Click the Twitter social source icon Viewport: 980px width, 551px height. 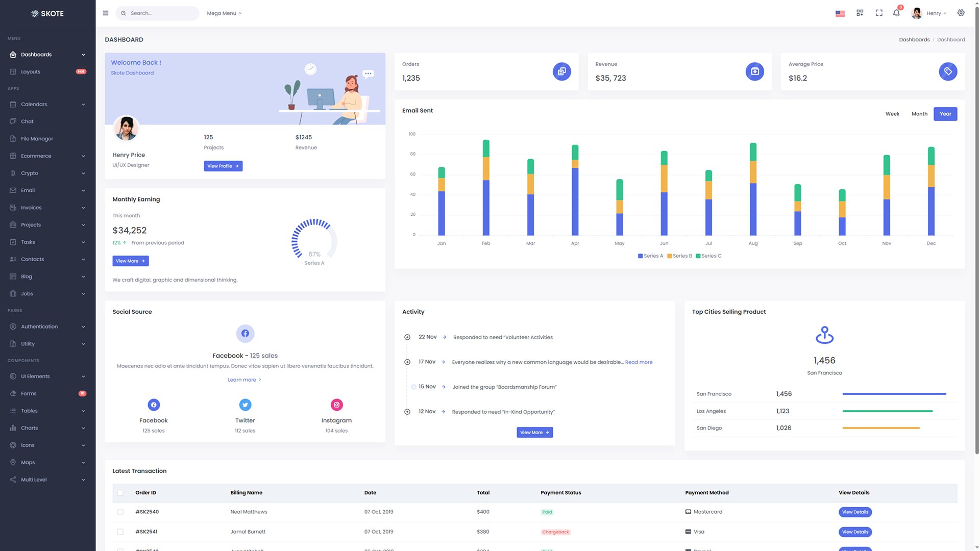(245, 405)
